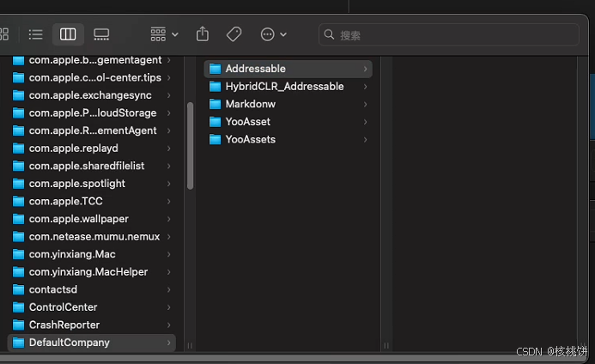
Task: Select the contactsd folder
Action: (92, 289)
